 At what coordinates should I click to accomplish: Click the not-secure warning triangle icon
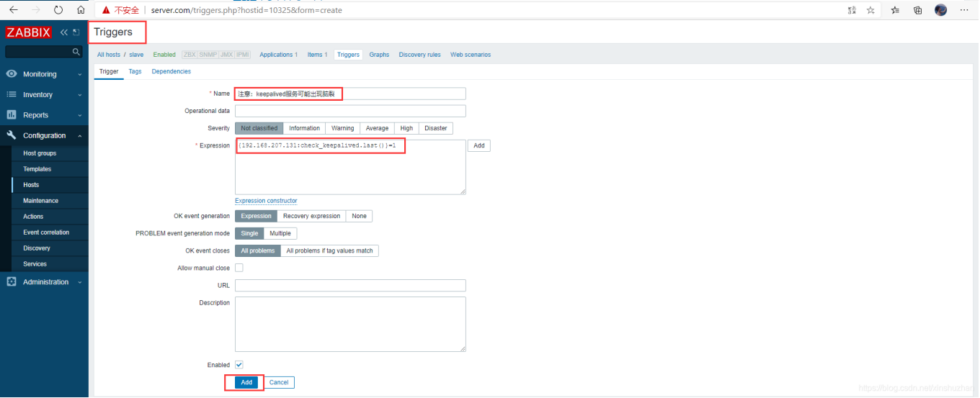(x=106, y=10)
